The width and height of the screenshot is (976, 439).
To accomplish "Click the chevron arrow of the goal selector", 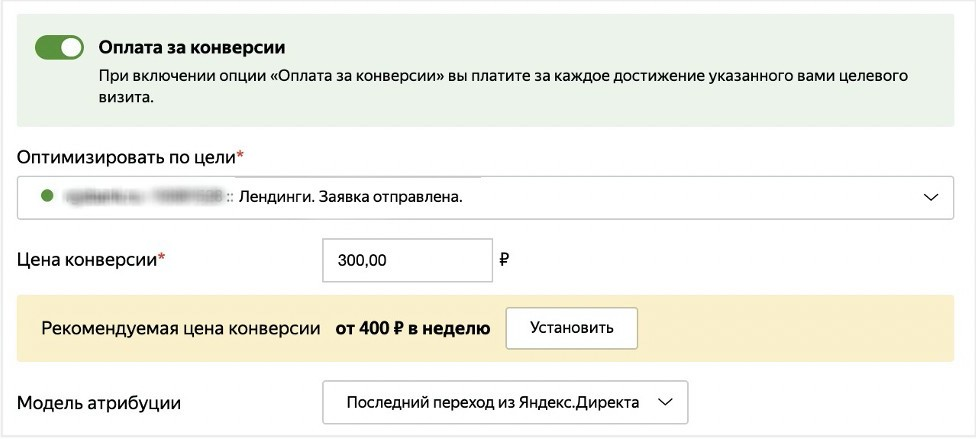I will [932, 197].
